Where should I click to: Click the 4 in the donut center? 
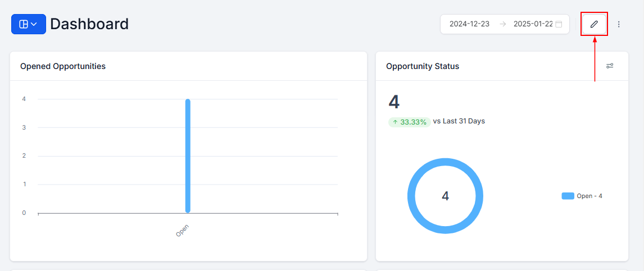point(445,196)
